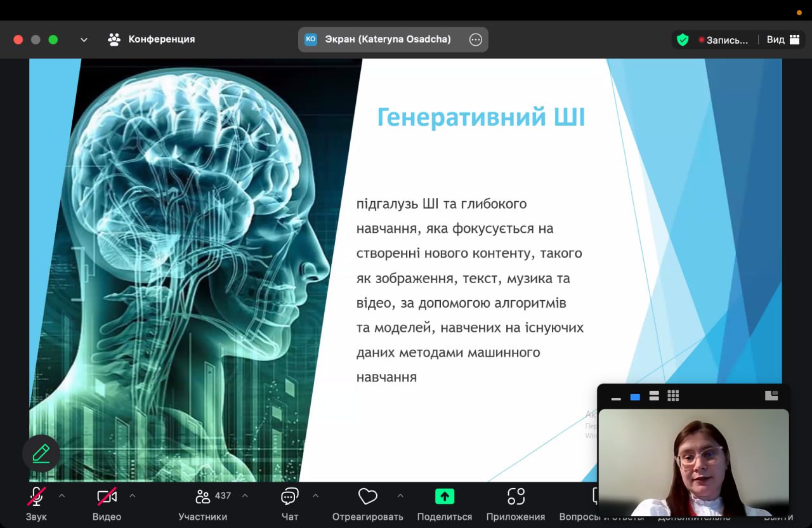The image size is (812, 528).
Task: Expand the arrow next to Участники
Action: pyautogui.click(x=245, y=496)
